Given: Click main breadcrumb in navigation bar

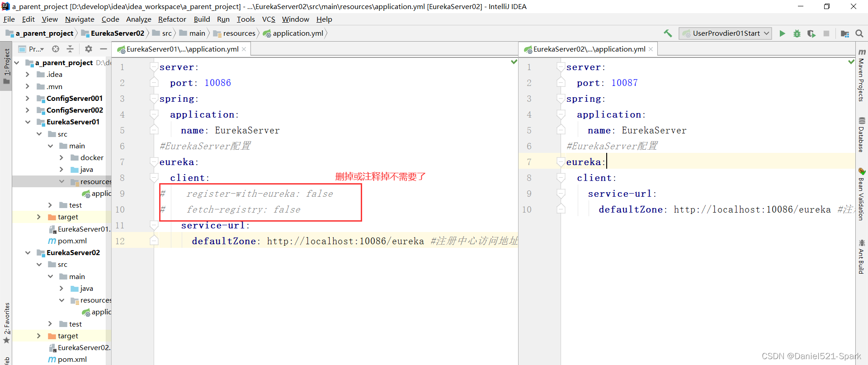Looking at the screenshot, I should (193, 33).
